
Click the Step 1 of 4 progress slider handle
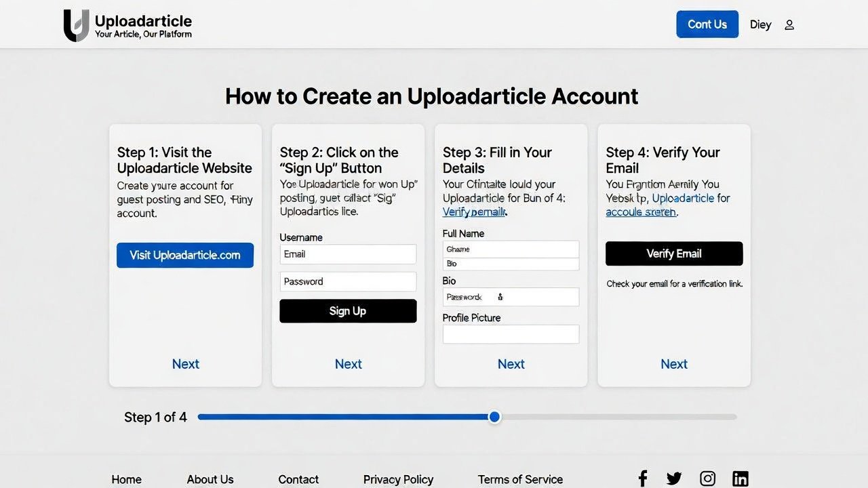pyautogui.click(x=494, y=417)
